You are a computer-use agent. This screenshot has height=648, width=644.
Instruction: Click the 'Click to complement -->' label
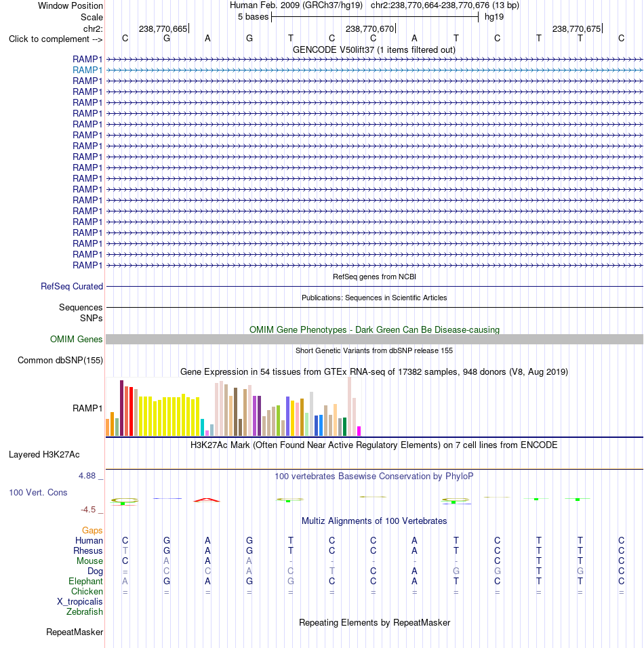[56, 39]
